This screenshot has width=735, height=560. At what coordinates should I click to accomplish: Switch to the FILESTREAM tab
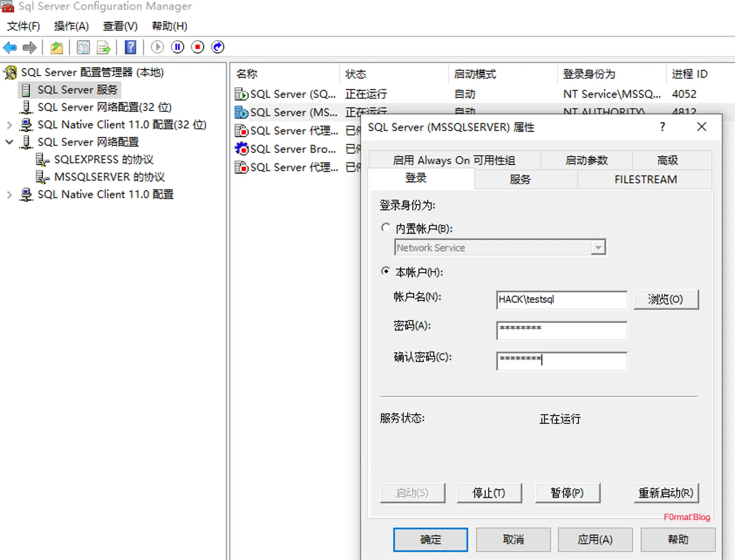pyautogui.click(x=645, y=180)
